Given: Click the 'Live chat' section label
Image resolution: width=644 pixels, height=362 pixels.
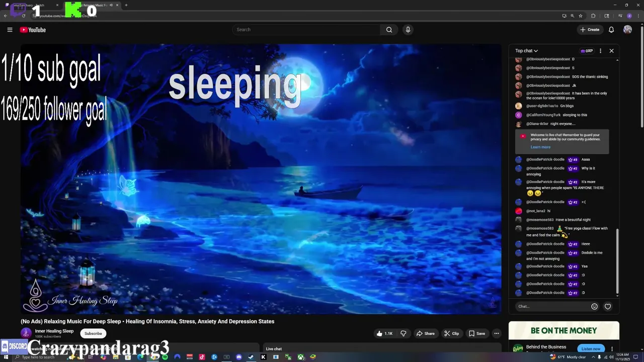Looking at the screenshot, I should tap(274, 349).
